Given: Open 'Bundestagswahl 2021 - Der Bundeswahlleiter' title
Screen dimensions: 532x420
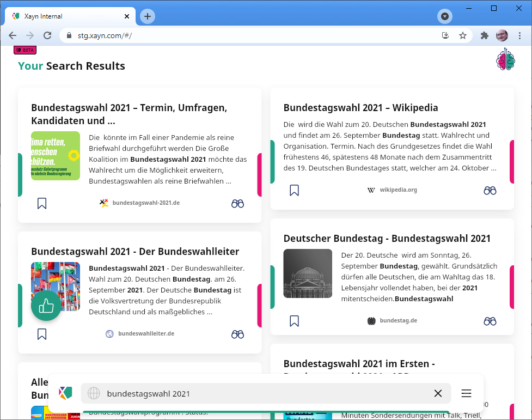Looking at the screenshot, I should 135,251.
